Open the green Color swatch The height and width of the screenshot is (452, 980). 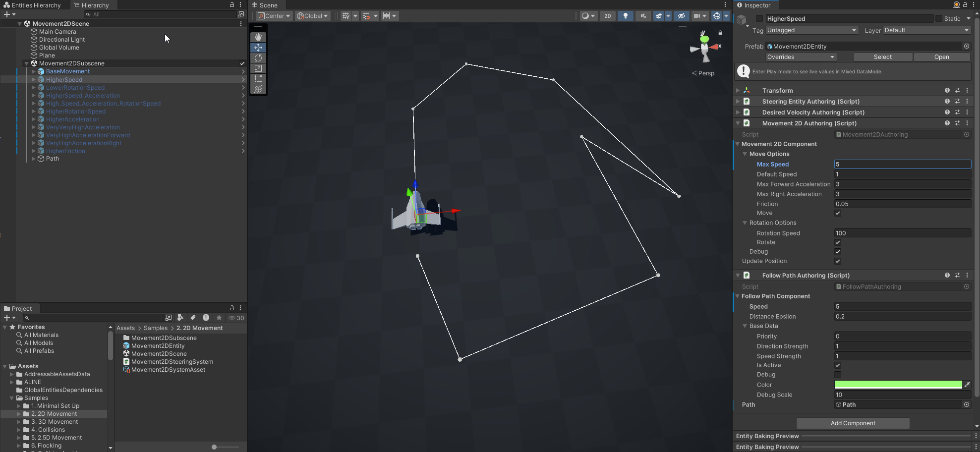(x=898, y=385)
